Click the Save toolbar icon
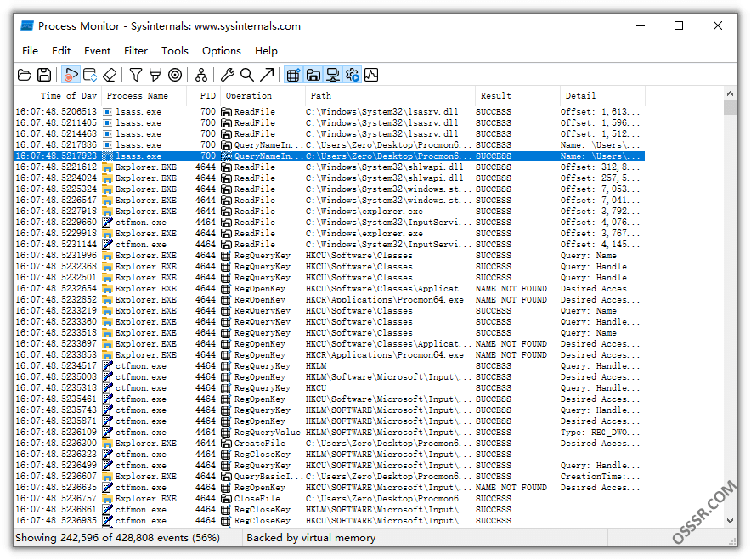The width and height of the screenshot is (751, 560). click(x=44, y=75)
